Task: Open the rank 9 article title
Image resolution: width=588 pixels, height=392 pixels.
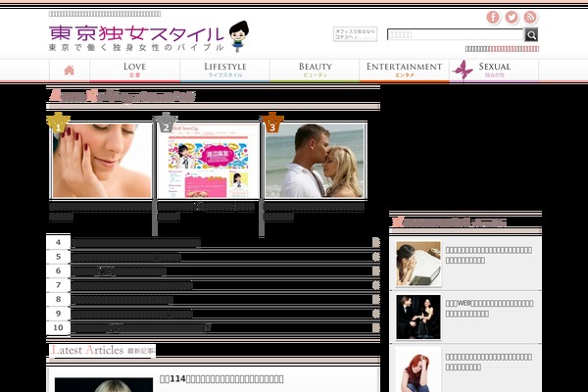Action: tap(132, 314)
